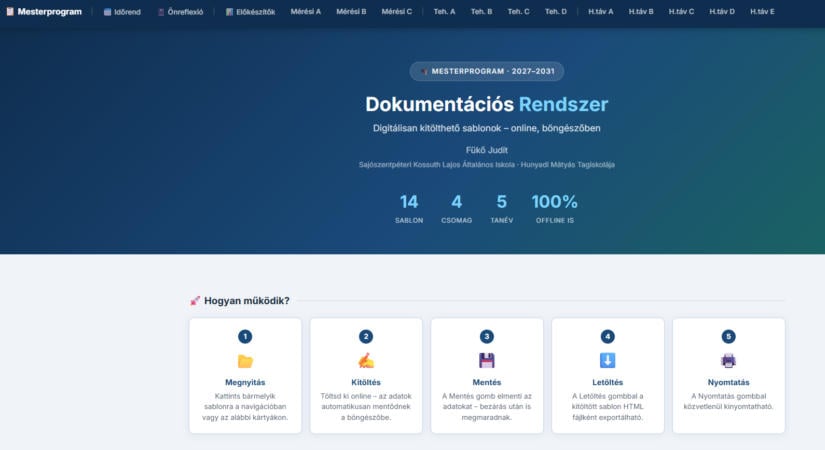
Task: Click the 5 Tanév statistic
Action: (x=501, y=208)
